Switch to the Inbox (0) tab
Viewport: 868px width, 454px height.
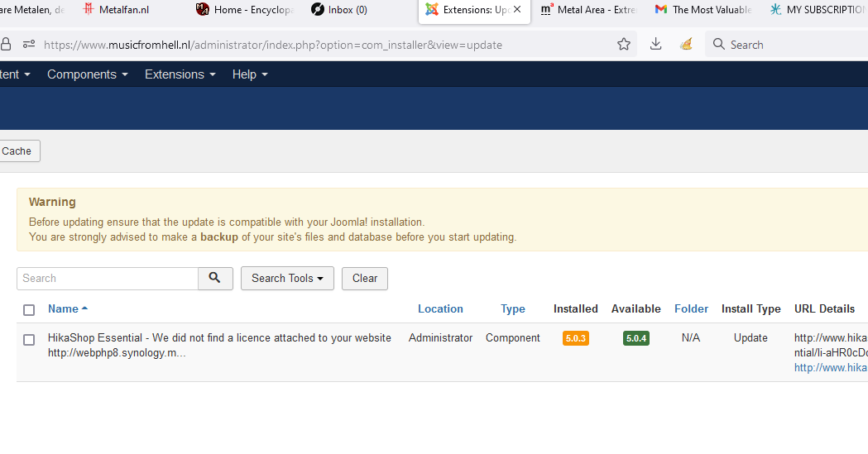(338, 9)
